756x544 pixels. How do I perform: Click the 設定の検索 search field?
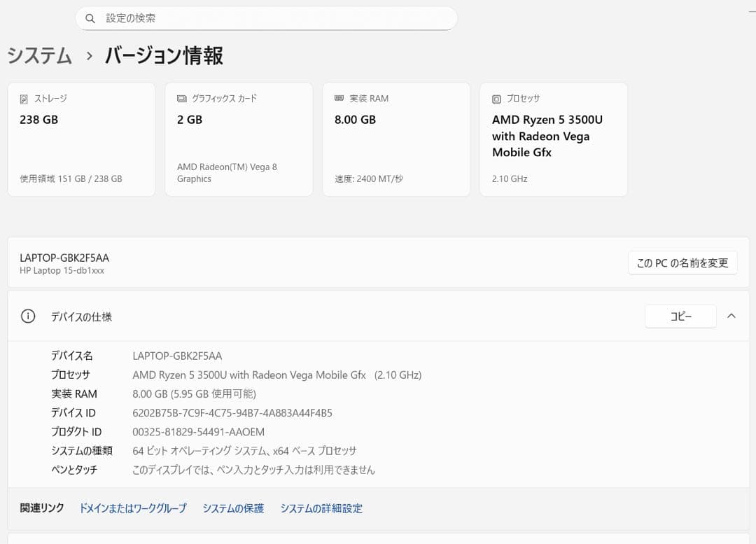coord(266,18)
